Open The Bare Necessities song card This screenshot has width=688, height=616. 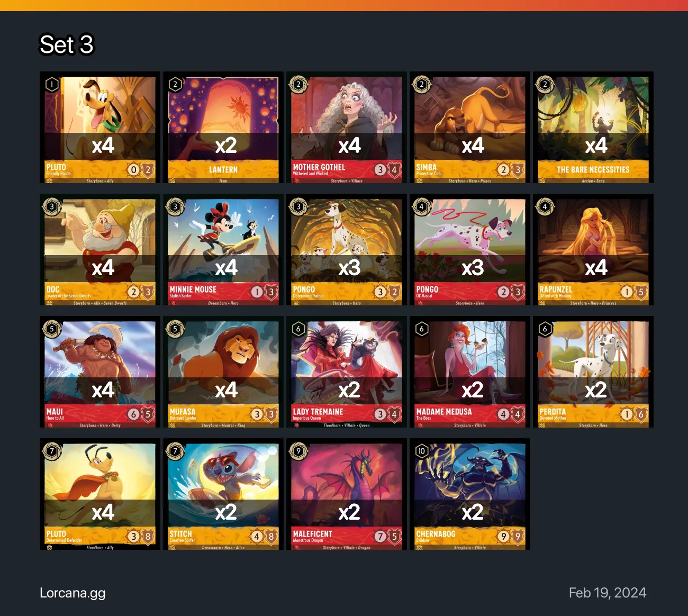point(593,128)
